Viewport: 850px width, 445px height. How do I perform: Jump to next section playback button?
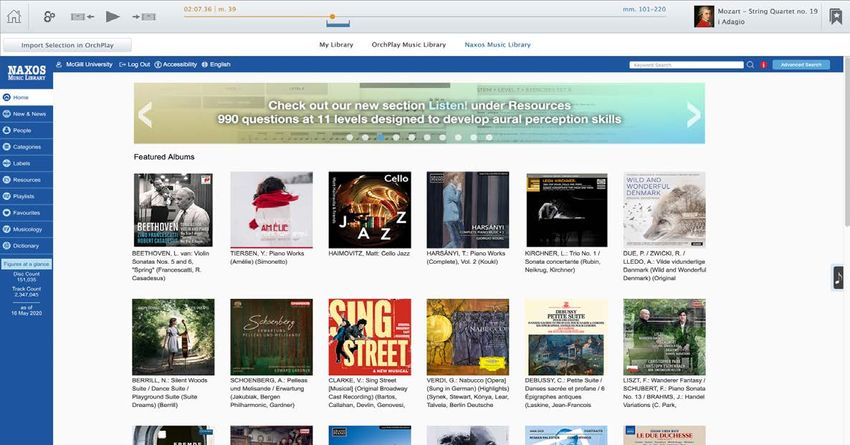[144, 17]
